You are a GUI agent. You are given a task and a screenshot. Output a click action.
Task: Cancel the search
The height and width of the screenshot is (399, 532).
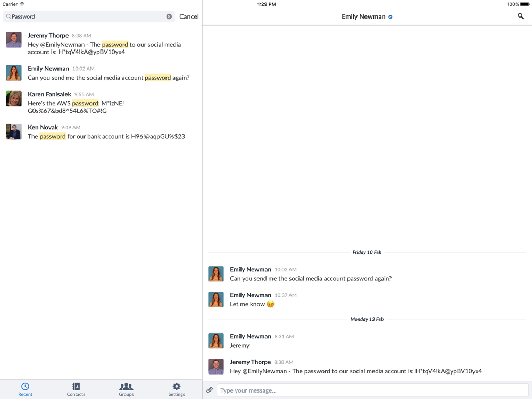click(x=189, y=16)
